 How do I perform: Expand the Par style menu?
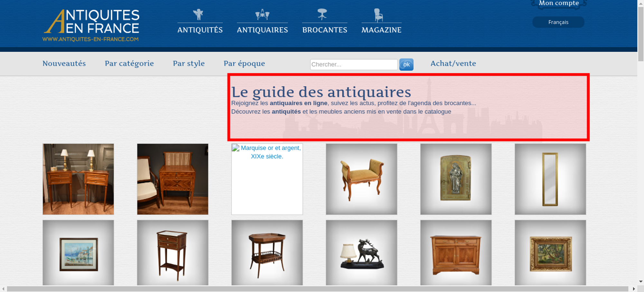coord(189,63)
